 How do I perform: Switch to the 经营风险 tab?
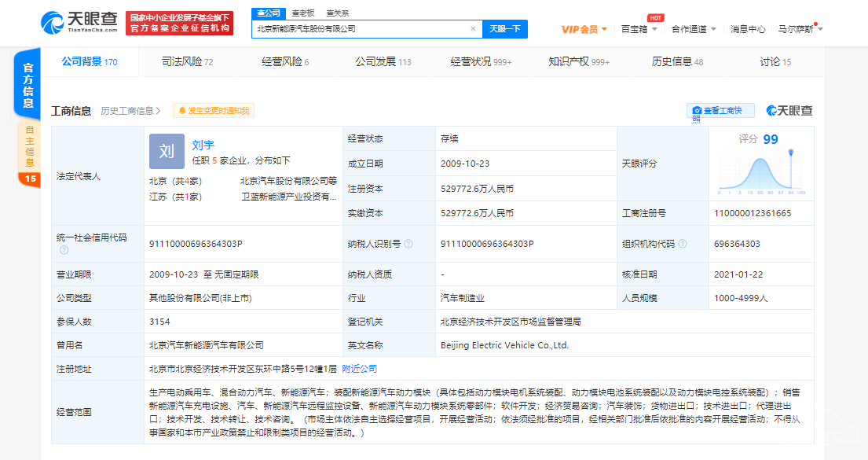[x=285, y=61]
